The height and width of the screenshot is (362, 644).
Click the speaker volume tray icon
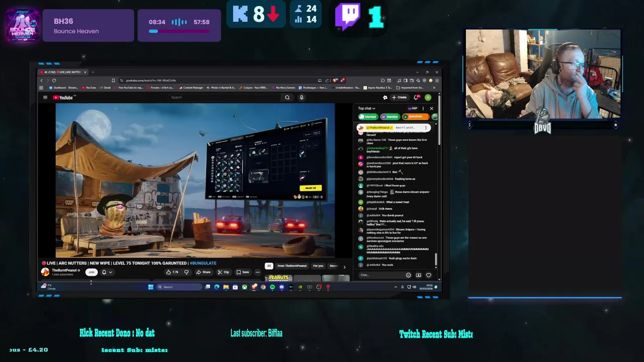point(415,287)
